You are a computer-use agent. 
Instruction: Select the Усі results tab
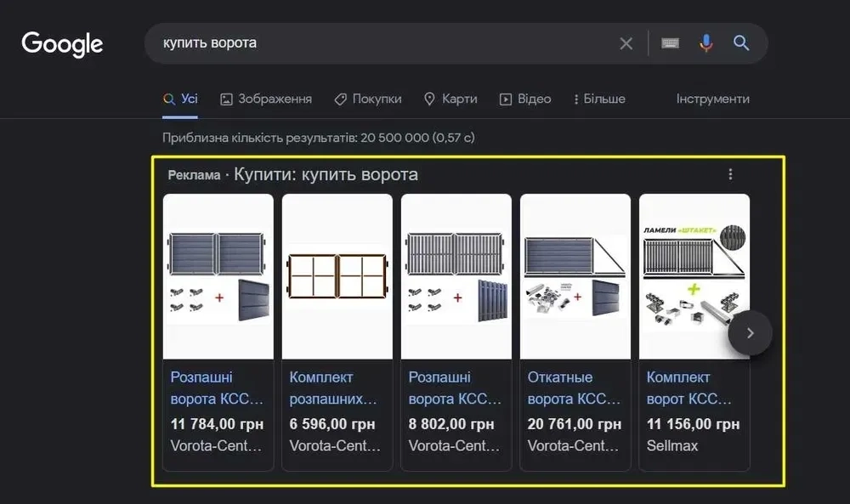click(x=180, y=99)
